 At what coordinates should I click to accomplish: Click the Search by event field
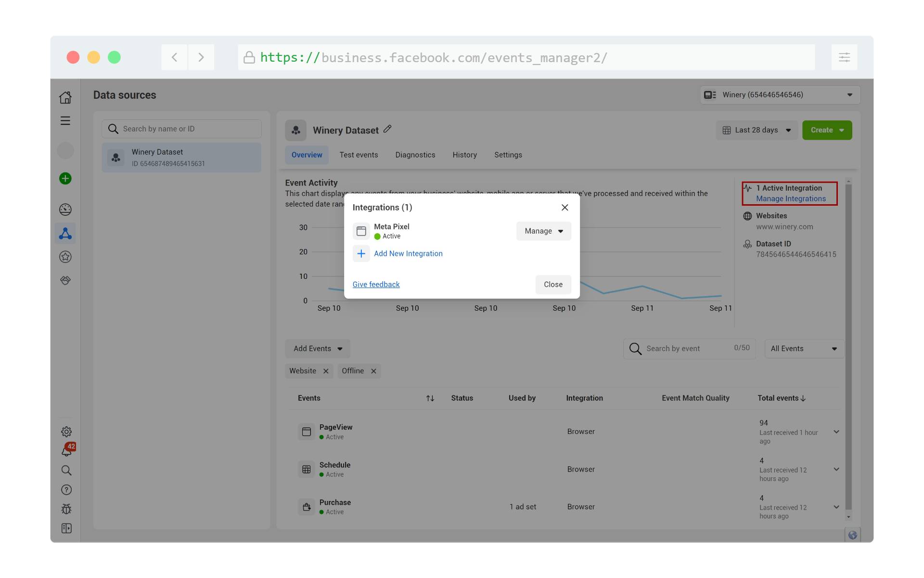pyautogui.click(x=689, y=349)
